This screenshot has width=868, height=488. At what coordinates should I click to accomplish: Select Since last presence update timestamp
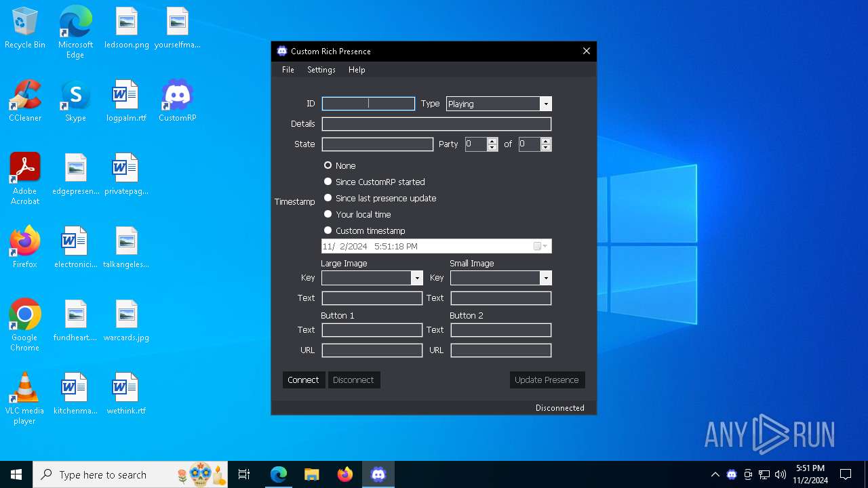tap(380, 198)
